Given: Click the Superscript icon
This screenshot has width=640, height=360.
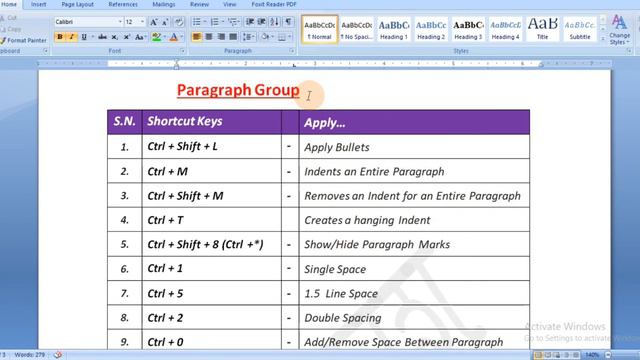Looking at the screenshot, I should coord(127,37).
